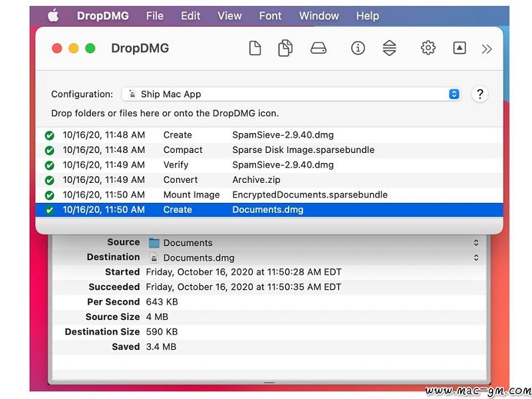Screen dimensions: 532x399
Task: Select the Create row's SpamSieve-2.9.40.dmg file name
Action: (x=283, y=135)
